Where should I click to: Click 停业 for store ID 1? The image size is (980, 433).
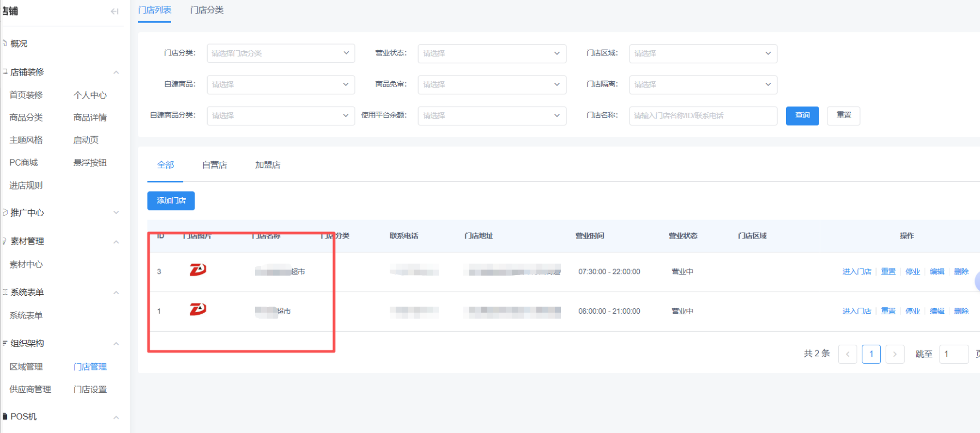pyautogui.click(x=913, y=312)
